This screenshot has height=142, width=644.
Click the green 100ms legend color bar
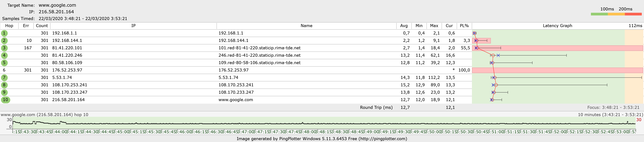(x=599, y=14)
